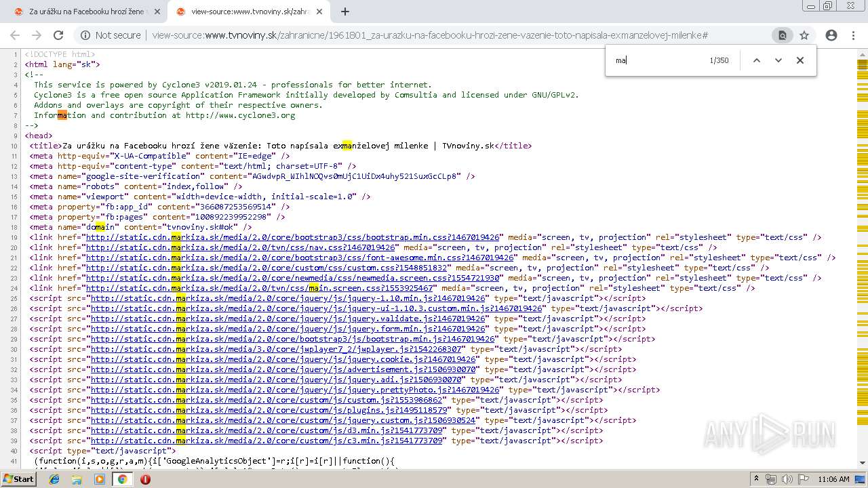Open the custom.css stylesheet link
Image resolution: width=868 pixels, height=488 pixels.
pos(266,268)
